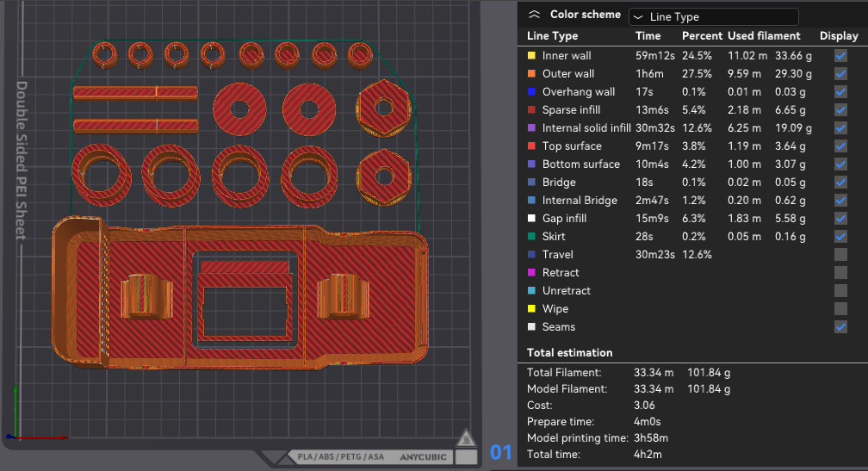868x471 pixels.
Task: Click the green Skirt color icon
Action: (x=532, y=237)
